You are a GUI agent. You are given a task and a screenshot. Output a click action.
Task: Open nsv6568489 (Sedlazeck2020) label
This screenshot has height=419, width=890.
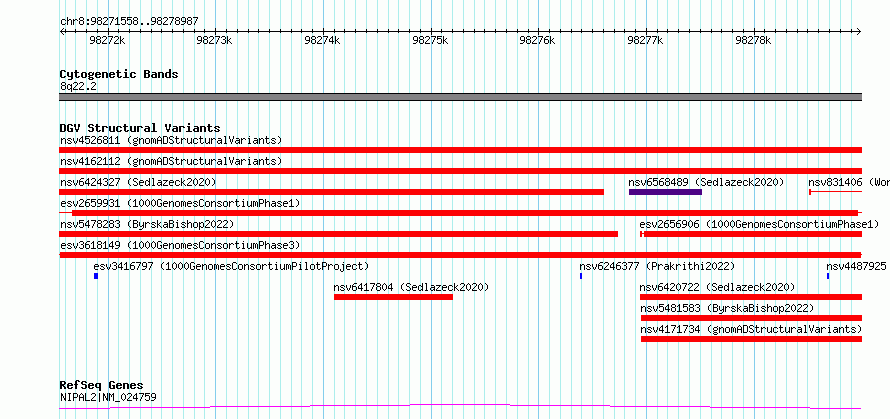tap(706, 182)
